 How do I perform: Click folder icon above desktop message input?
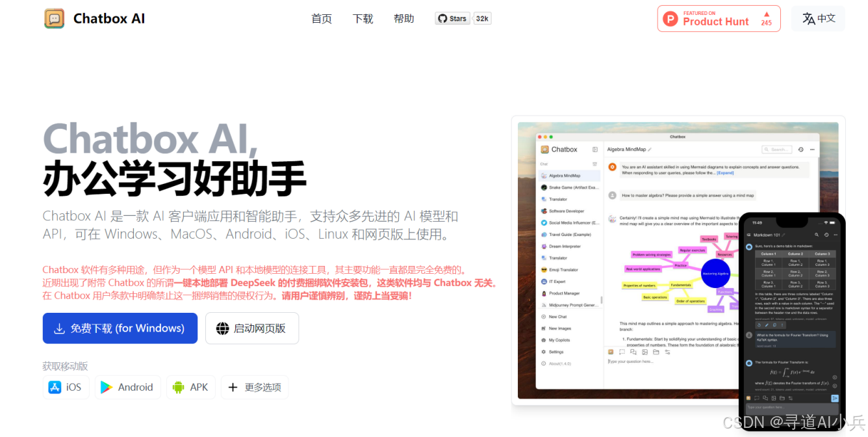click(x=656, y=352)
